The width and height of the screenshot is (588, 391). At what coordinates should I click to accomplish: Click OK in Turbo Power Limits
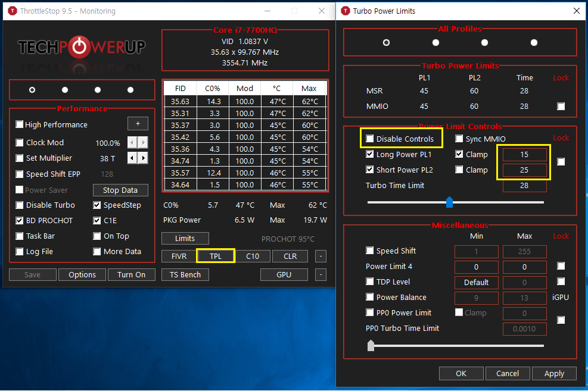461,373
